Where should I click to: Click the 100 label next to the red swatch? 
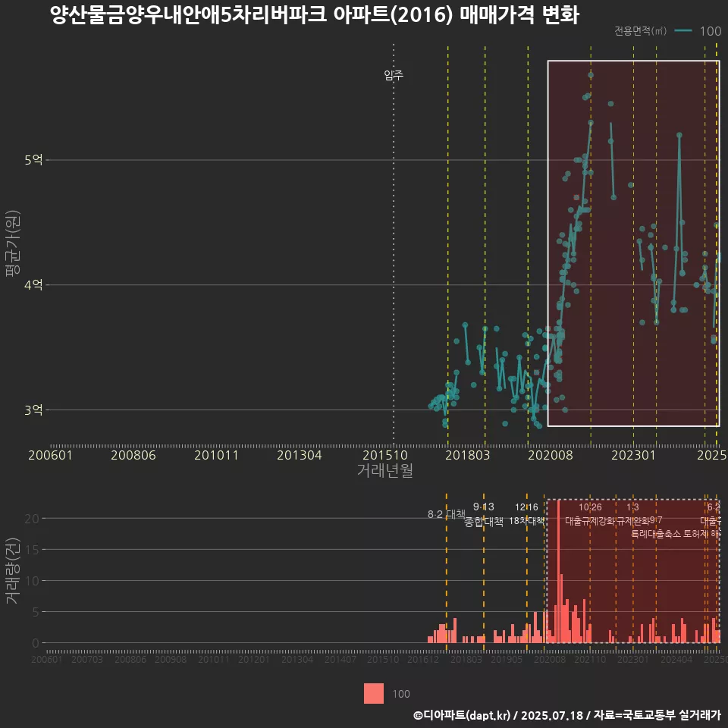tap(401, 694)
